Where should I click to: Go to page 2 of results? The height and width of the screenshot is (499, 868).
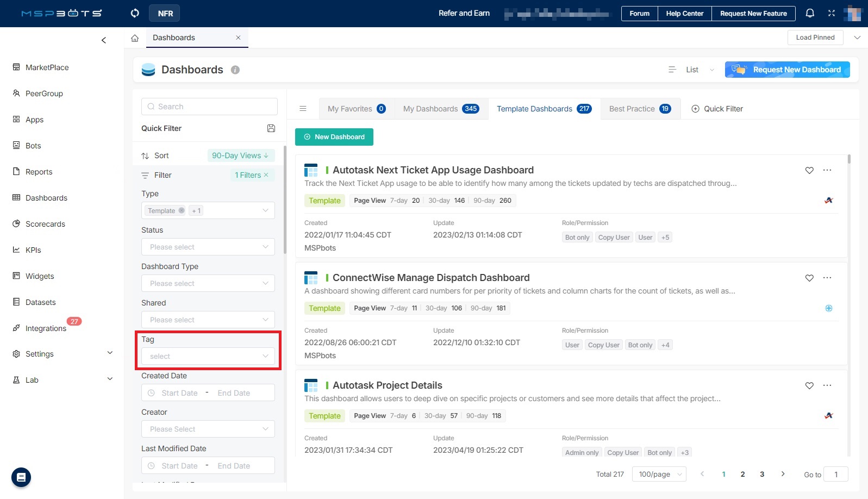(x=742, y=474)
